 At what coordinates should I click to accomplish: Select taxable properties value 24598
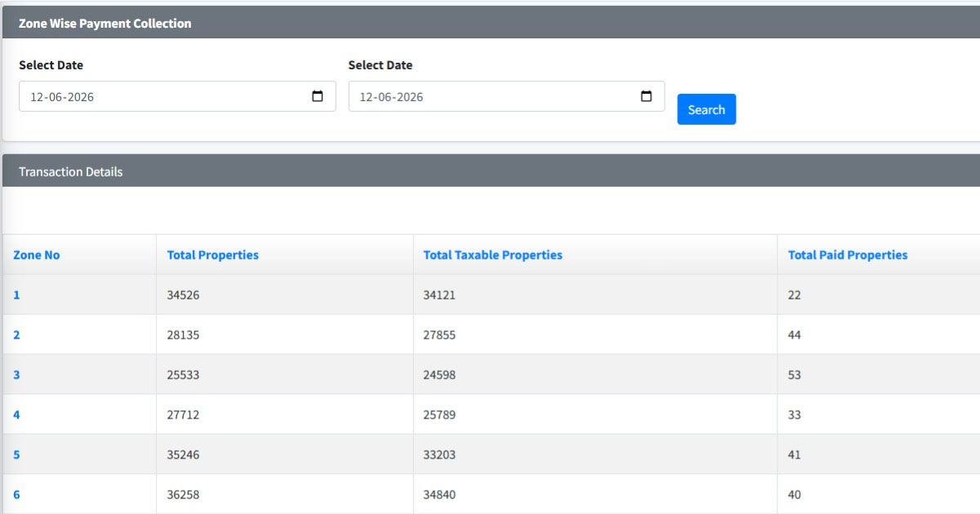tap(439, 374)
